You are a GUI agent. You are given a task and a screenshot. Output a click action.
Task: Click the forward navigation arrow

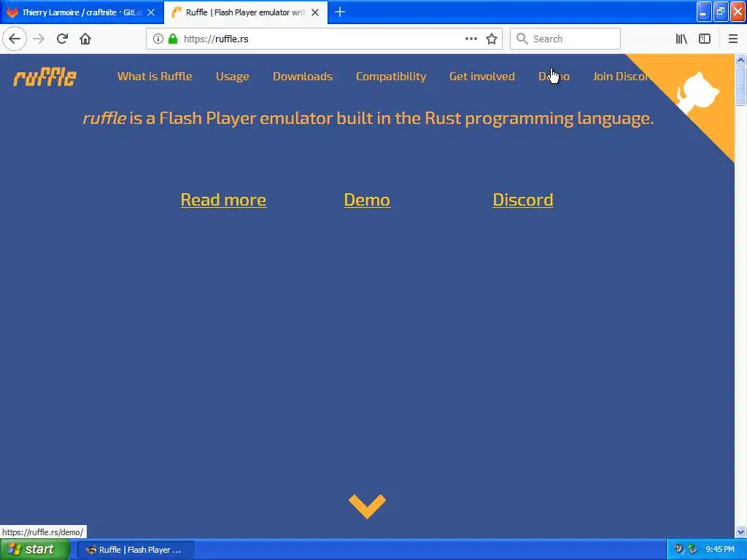click(39, 39)
